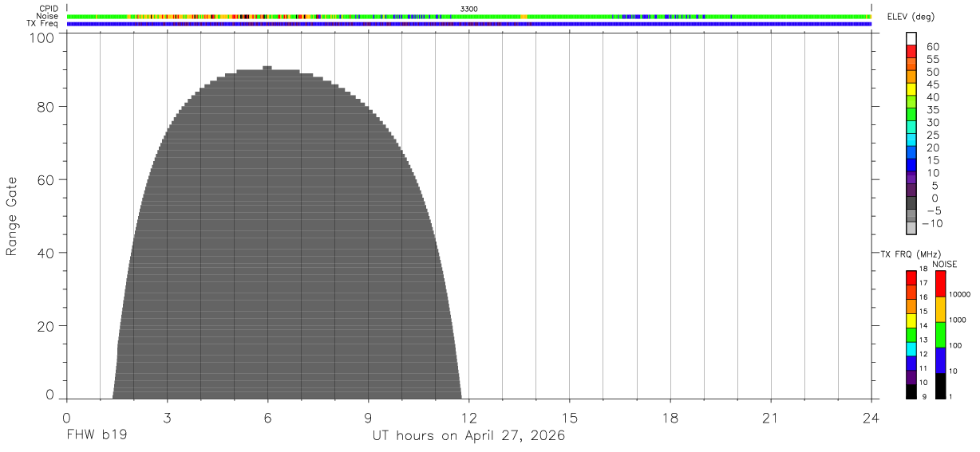Click the TX Freq row label
Screen dimensions: 980x452
pyautogui.click(x=43, y=24)
